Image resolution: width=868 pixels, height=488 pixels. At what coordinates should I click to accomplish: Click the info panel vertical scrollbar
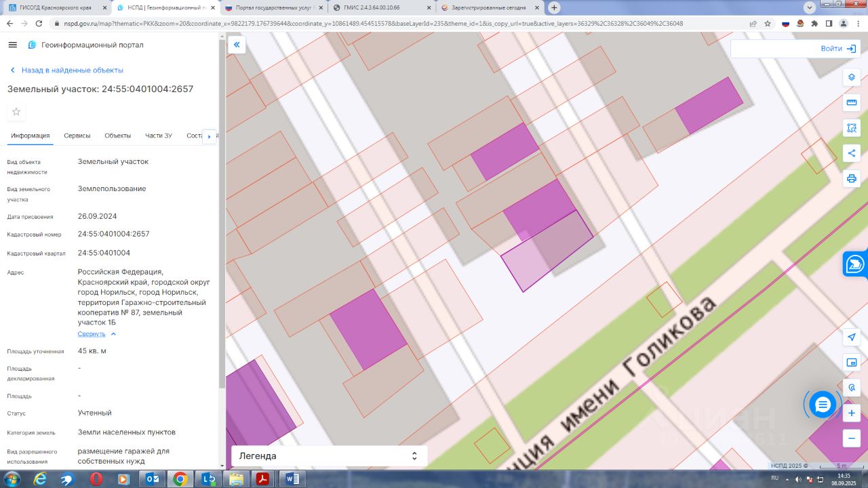pos(222,217)
